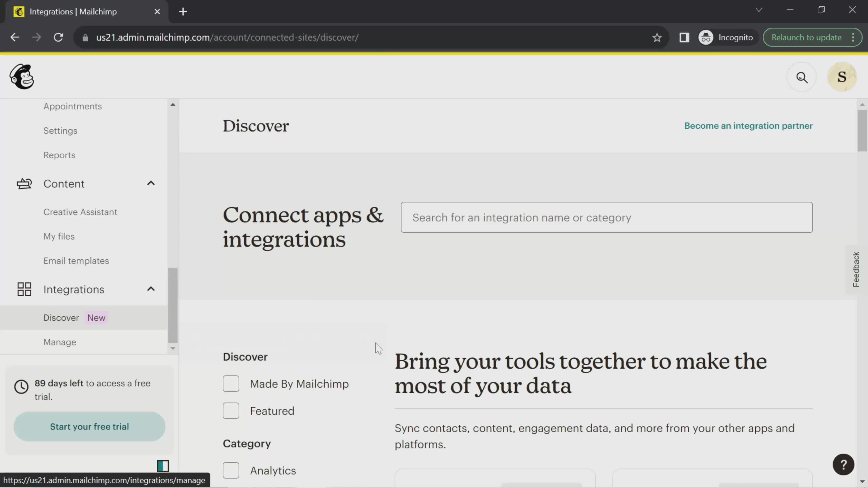Click the sidebar scroll up arrow

(x=173, y=104)
